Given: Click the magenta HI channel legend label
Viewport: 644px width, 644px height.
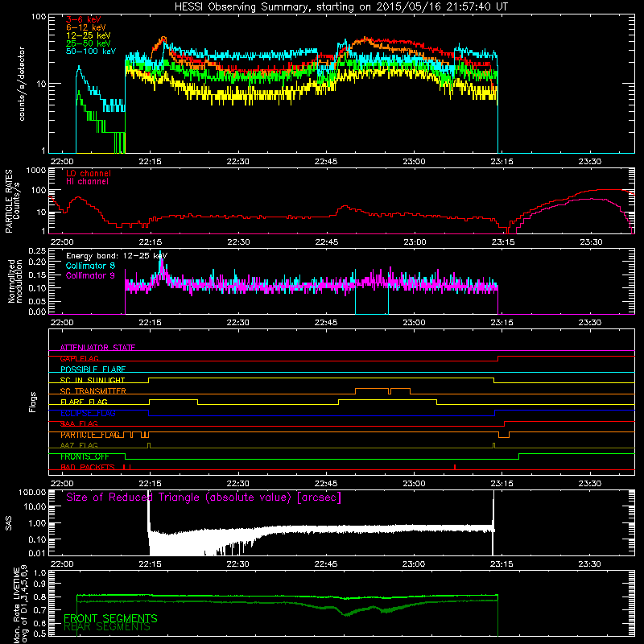Looking at the screenshot, I should [x=87, y=182].
